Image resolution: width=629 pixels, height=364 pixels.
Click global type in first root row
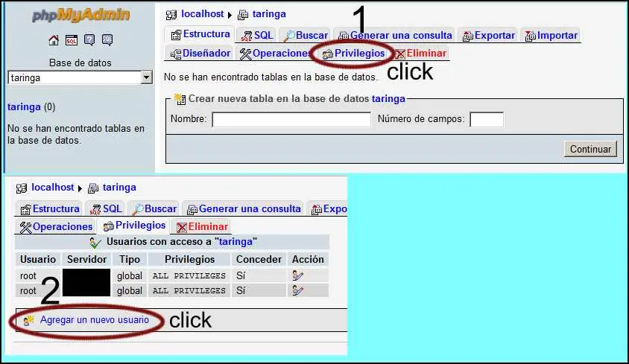(130, 276)
